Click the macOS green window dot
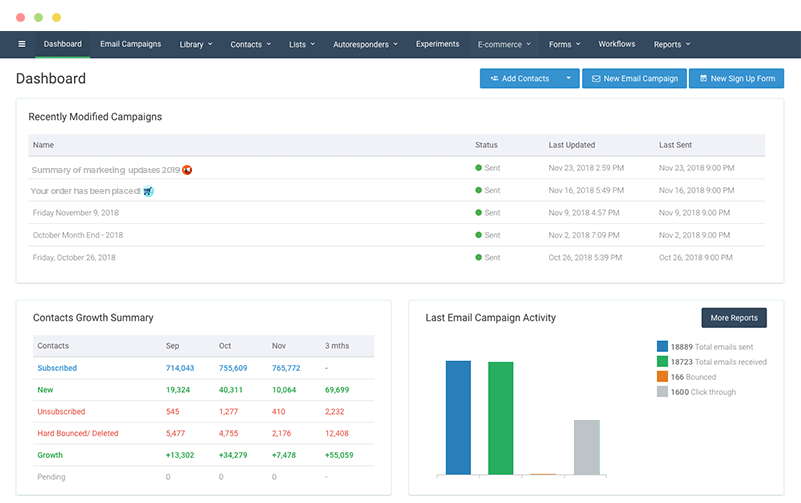Image resolution: width=801 pixels, height=503 pixels. (x=39, y=17)
